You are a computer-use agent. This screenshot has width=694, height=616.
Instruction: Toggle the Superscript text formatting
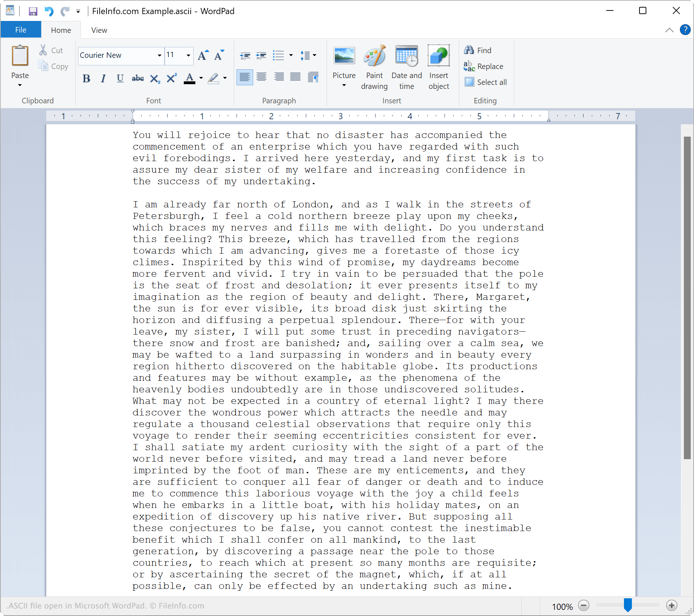pos(172,78)
